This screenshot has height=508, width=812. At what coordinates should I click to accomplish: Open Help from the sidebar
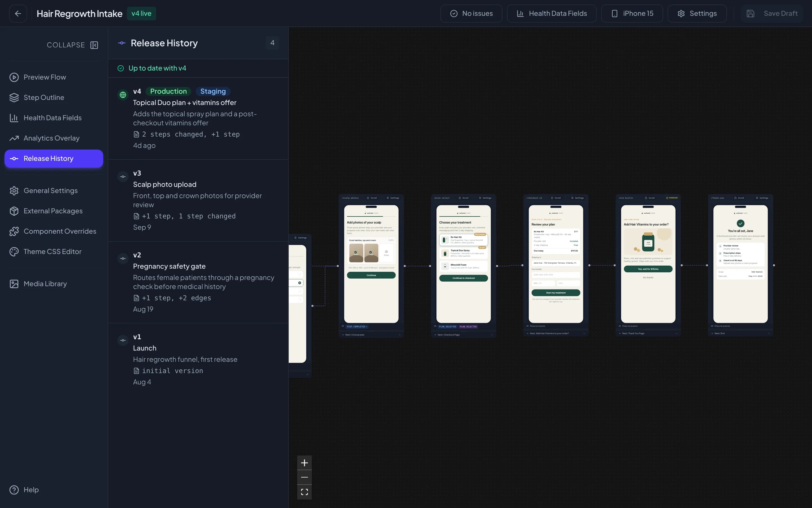point(24,490)
